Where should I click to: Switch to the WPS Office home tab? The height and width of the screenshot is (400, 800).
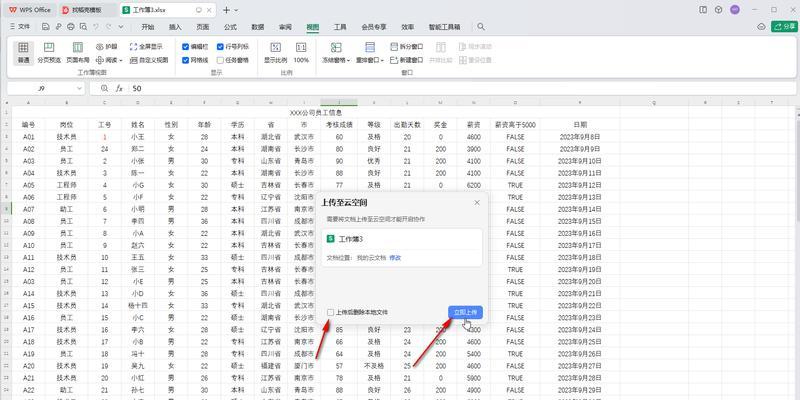[31, 10]
